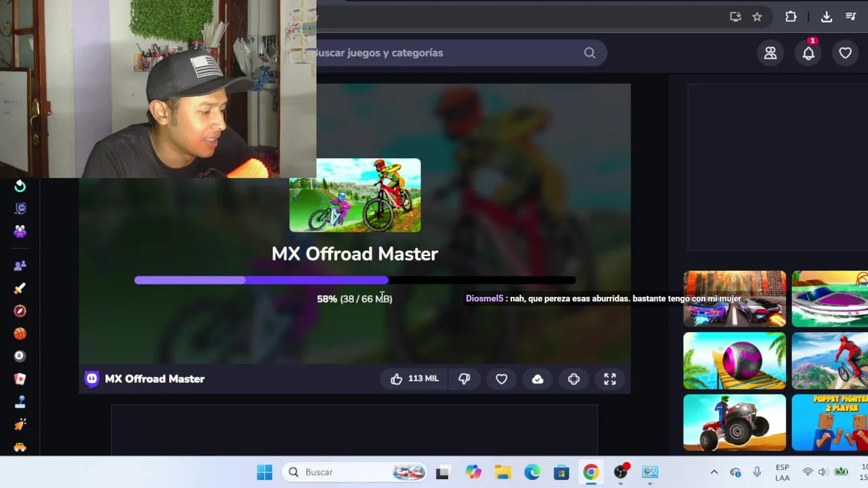
Task: Select the sword action category icon
Action: click(20, 288)
